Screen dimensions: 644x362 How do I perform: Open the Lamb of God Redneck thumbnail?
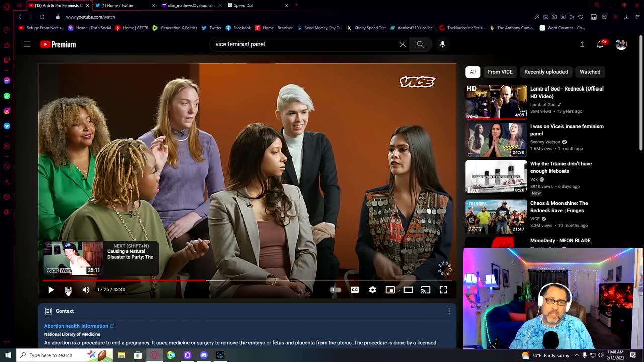click(496, 102)
